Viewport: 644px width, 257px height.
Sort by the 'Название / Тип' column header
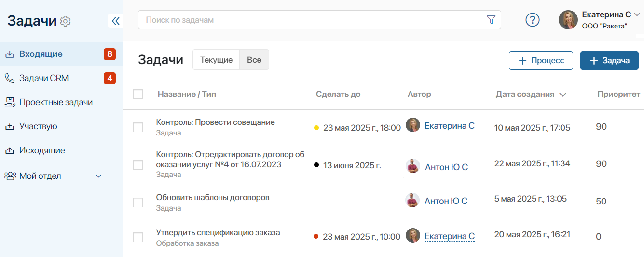point(187,94)
